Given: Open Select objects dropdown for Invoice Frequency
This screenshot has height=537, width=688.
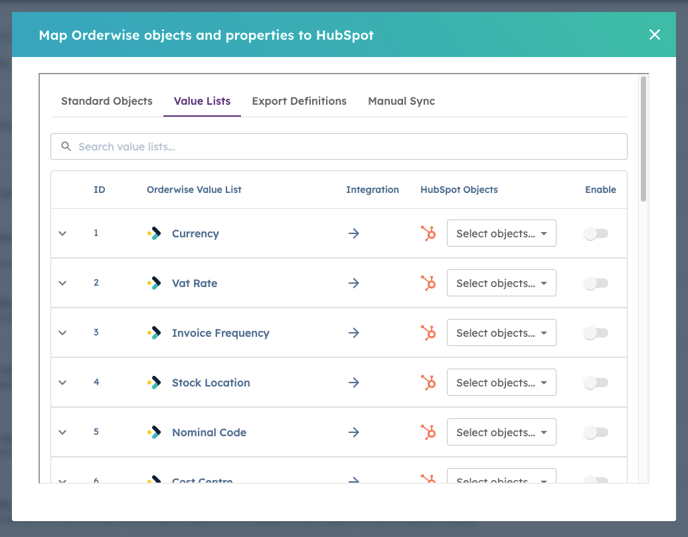Looking at the screenshot, I should tap(502, 333).
